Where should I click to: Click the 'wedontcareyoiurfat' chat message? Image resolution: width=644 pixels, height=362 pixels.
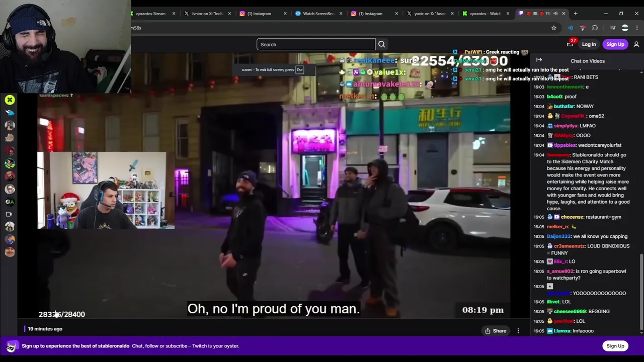point(600,145)
